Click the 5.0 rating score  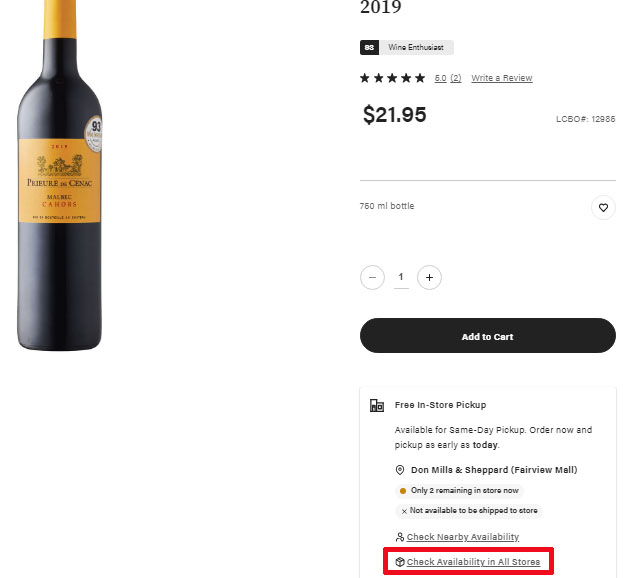440,78
